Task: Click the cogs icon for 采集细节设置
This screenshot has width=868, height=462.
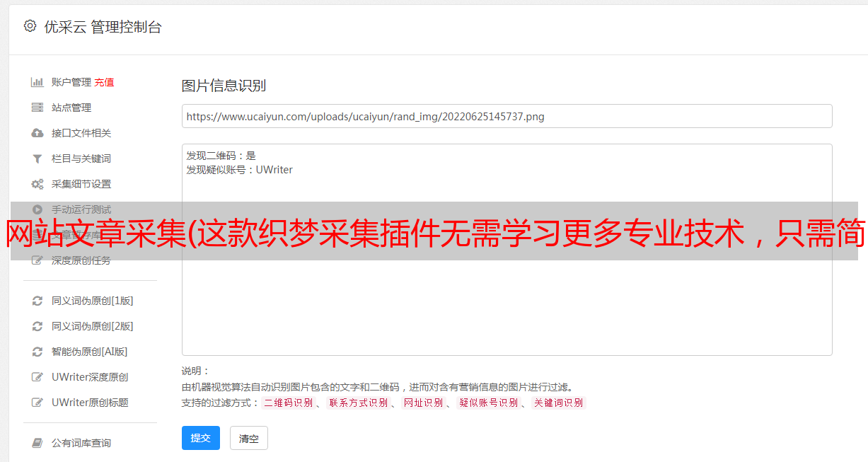Action: coord(37,184)
